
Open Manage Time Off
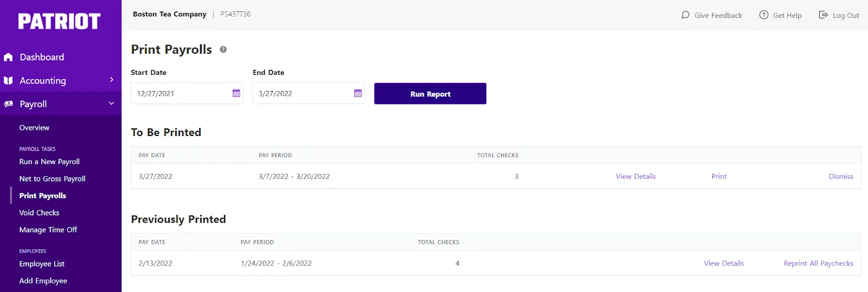click(x=48, y=230)
